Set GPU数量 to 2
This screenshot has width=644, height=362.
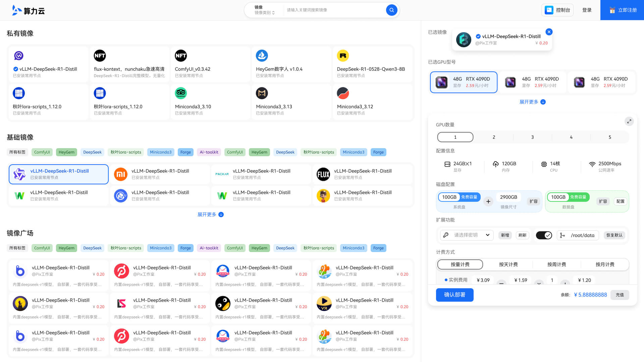[x=494, y=137]
